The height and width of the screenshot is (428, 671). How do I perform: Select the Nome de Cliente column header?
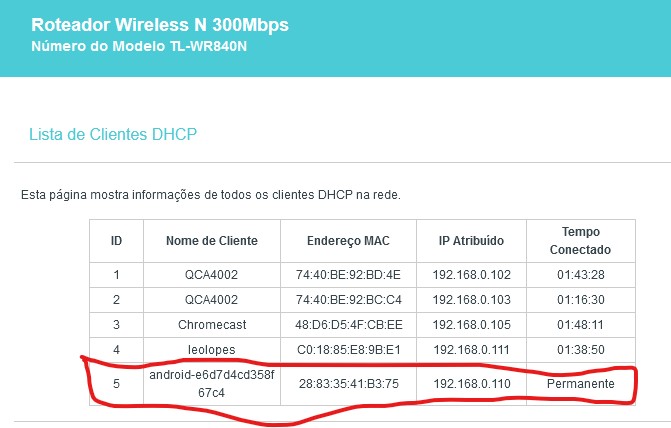click(x=212, y=241)
